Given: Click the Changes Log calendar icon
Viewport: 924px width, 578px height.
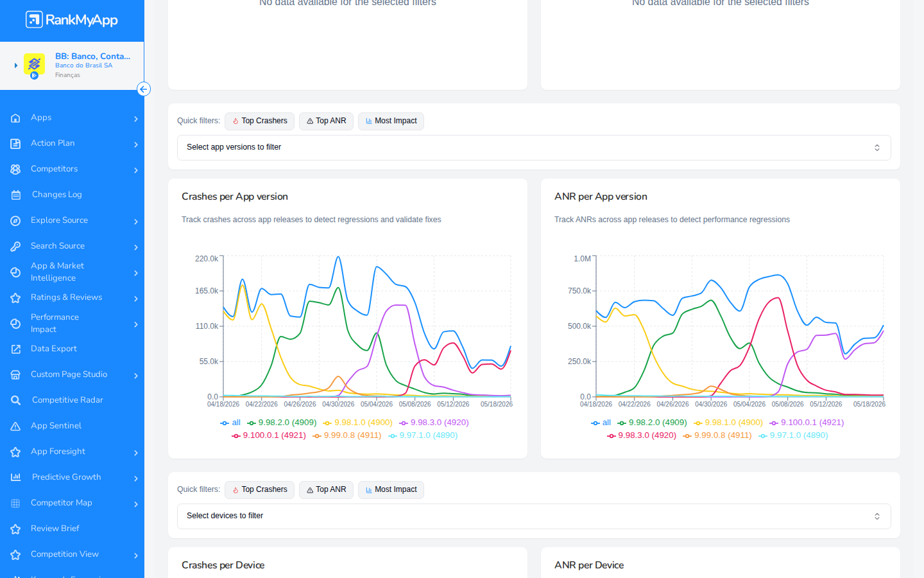Looking at the screenshot, I should (x=15, y=195).
